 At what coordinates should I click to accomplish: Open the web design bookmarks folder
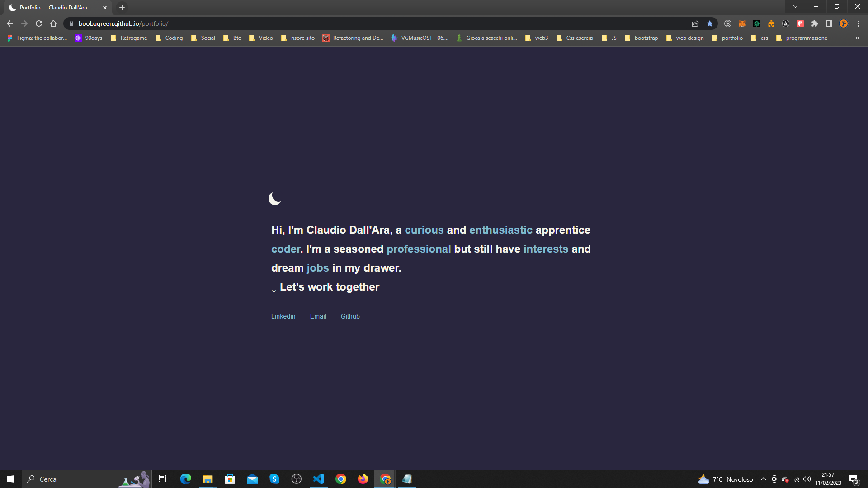pos(685,38)
